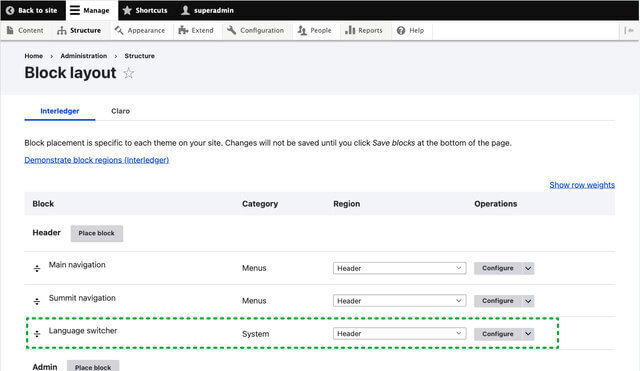The height and width of the screenshot is (371, 640).
Task: Go to the Home breadcrumb
Action: (x=33, y=56)
